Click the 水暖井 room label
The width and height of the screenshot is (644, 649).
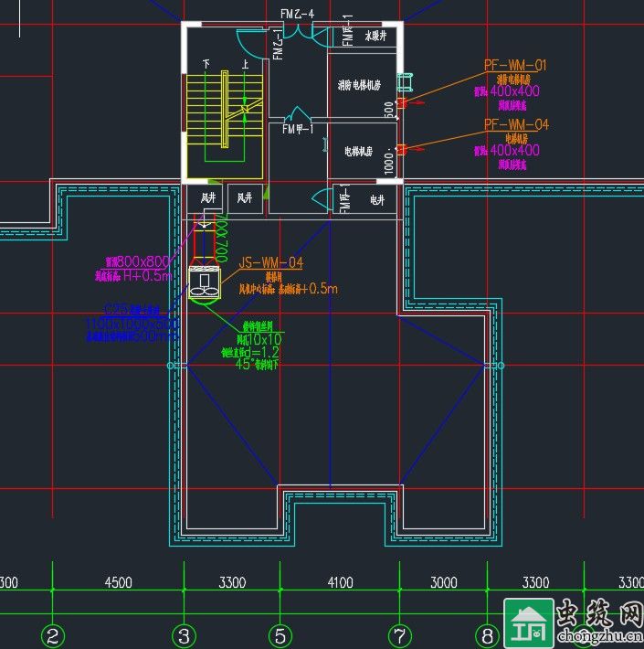pyautogui.click(x=378, y=37)
